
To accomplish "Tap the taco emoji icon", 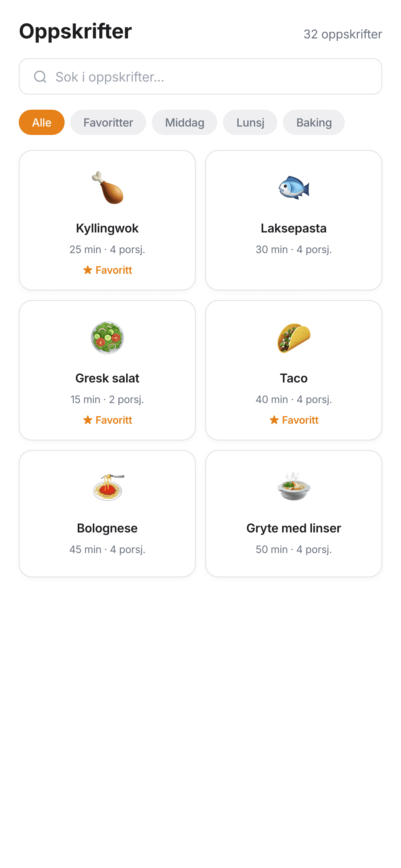I will click(294, 338).
